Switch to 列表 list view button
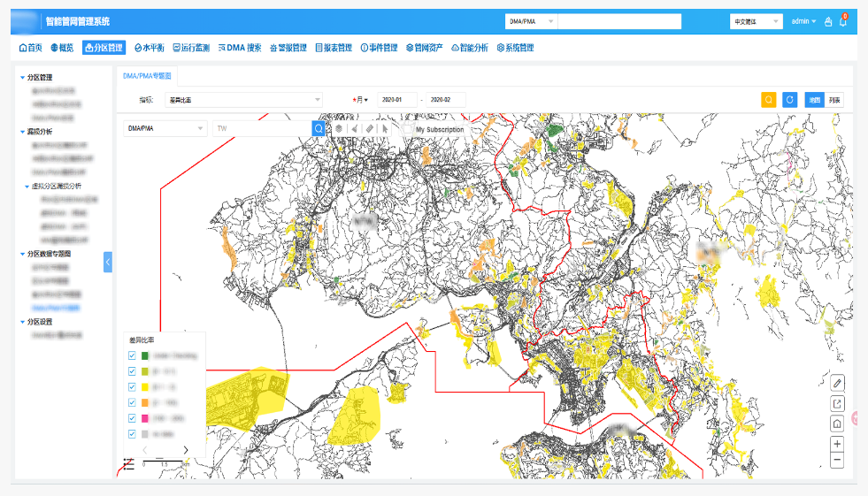868x496 pixels. click(x=834, y=100)
